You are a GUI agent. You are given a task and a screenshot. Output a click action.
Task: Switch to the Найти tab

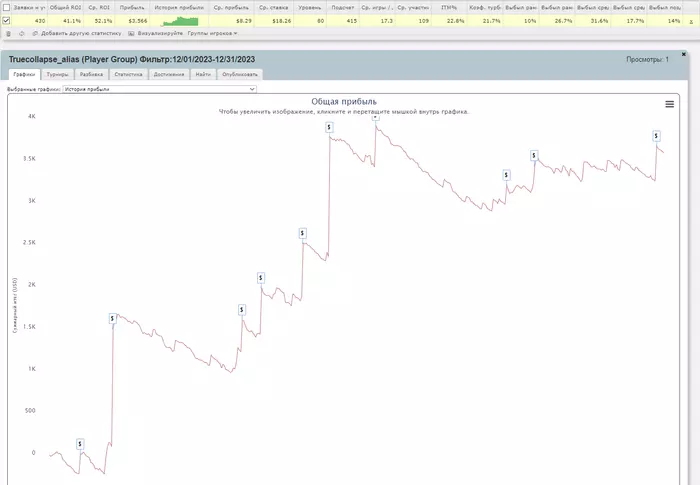point(203,74)
